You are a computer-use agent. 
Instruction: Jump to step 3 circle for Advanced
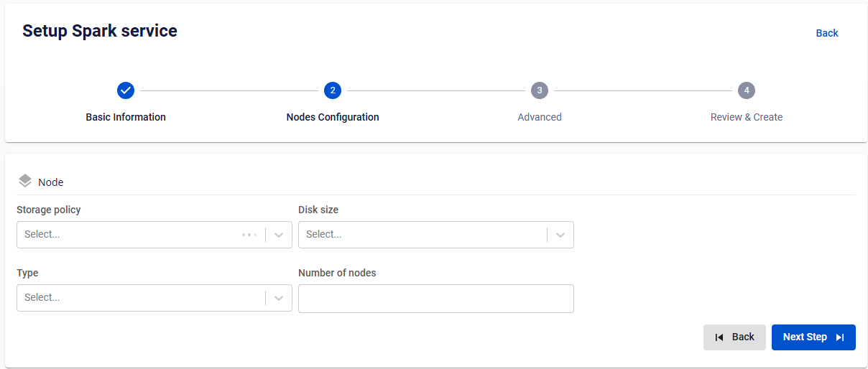coord(540,90)
